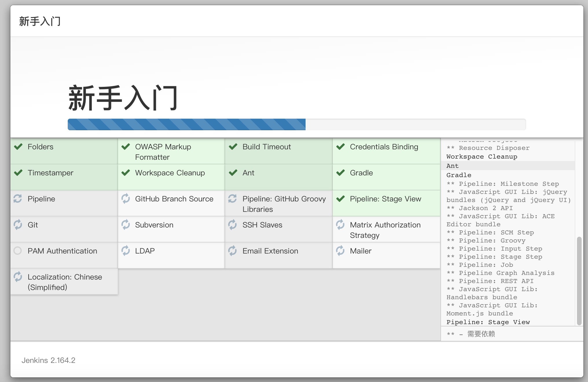Viewport: 588px width, 382px height.
Task: Select the Mailer plugin label
Action: tap(361, 251)
